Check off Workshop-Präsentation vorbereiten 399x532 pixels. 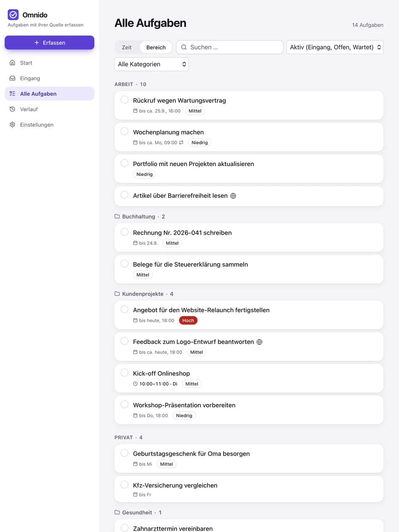pyautogui.click(x=124, y=404)
